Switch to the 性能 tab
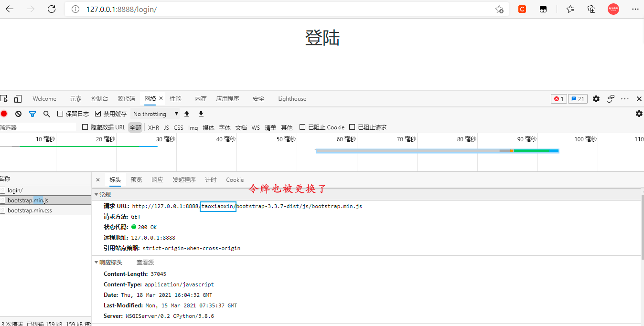The width and height of the screenshot is (644, 326). [175, 99]
